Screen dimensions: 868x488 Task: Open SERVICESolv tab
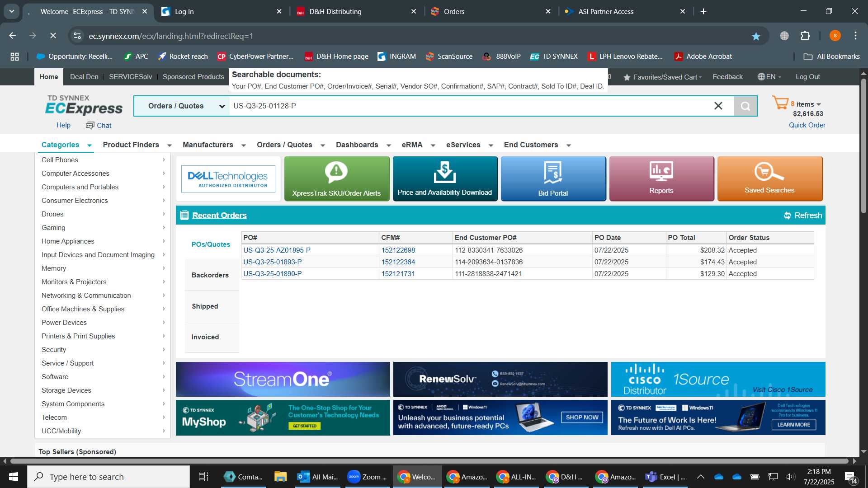click(130, 77)
